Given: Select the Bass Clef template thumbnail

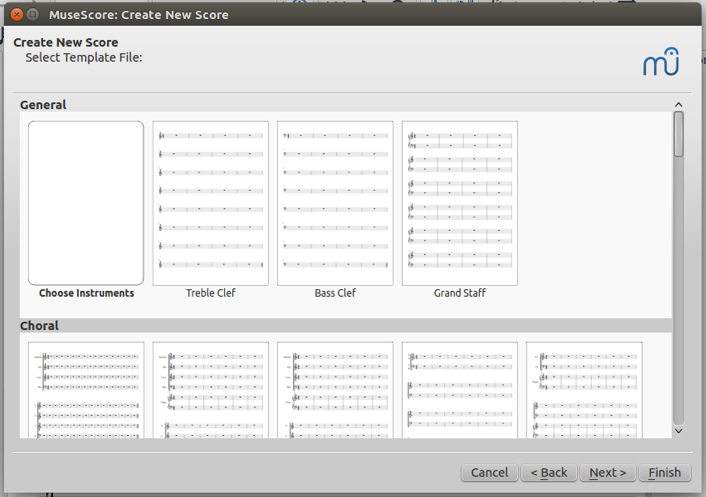Looking at the screenshot, I should (335, 203).
